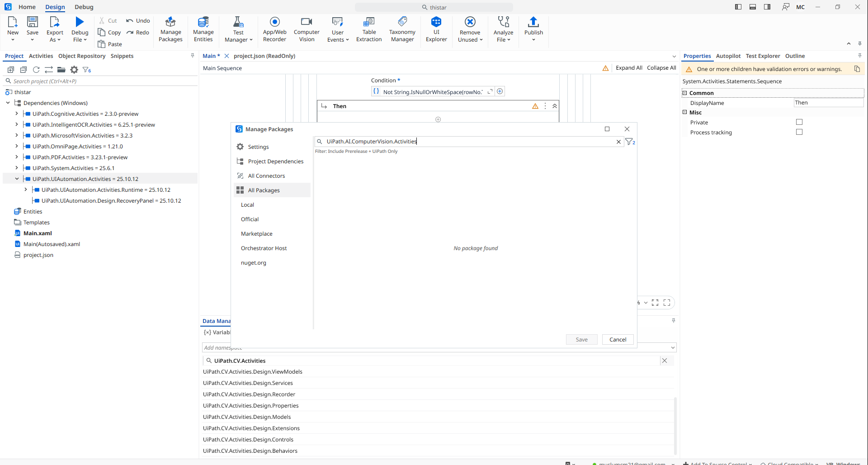Image resolution: width=868 pixels, height=465 pixels.
Task: Redo the last undone action
Action: point(138,32)
